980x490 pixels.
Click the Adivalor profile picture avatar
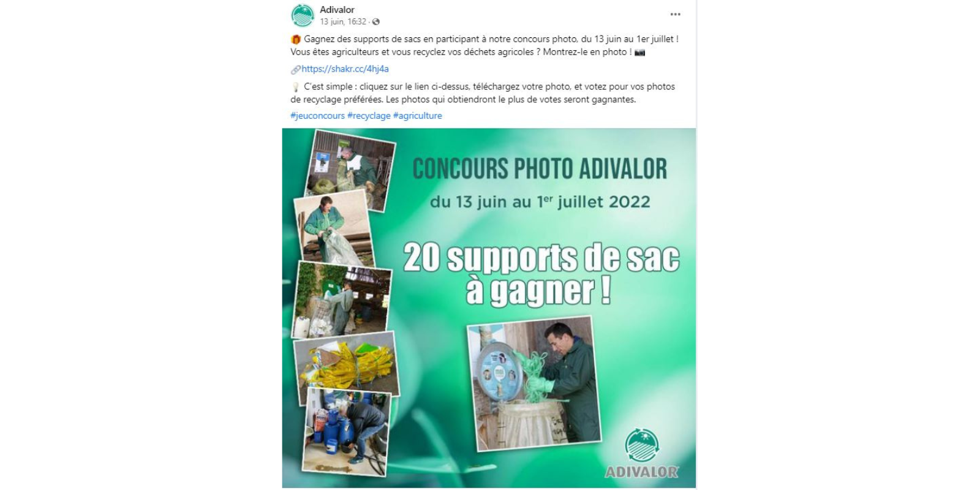[x=303, y=15]
